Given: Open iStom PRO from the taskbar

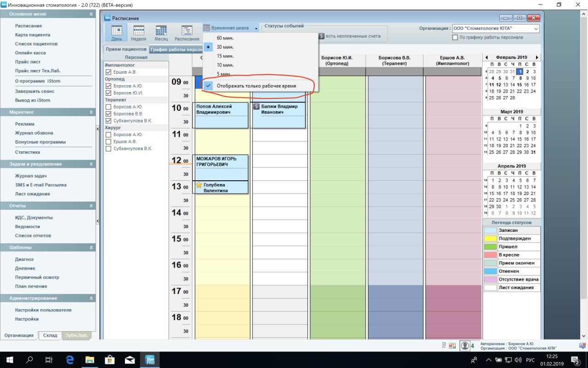Looking at the screenshot, I should tap(150, 360).
